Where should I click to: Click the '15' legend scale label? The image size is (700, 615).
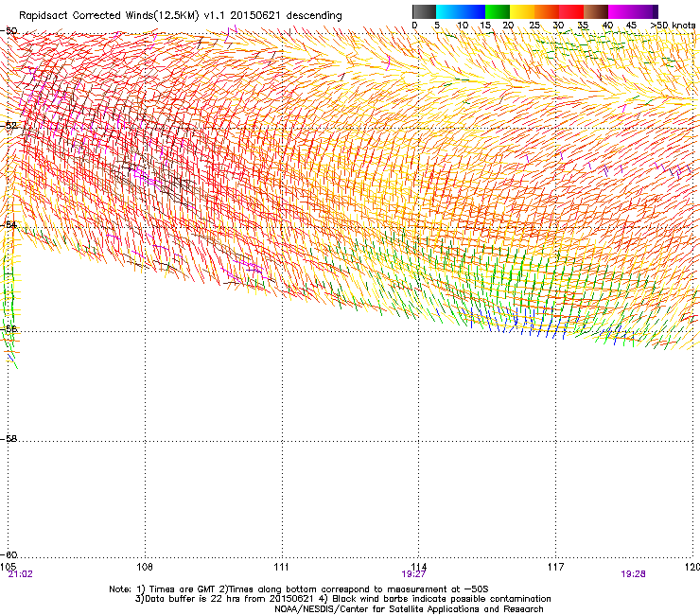pos(485,26)
